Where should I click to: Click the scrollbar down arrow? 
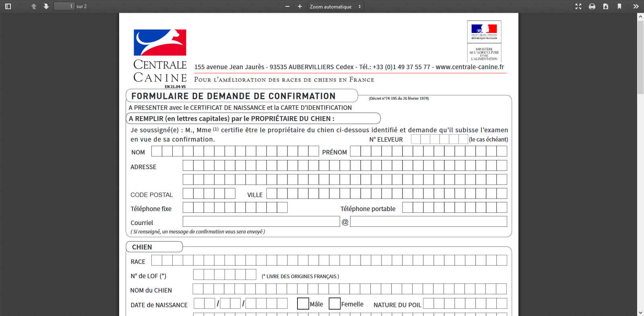click(x=640, y=312)
